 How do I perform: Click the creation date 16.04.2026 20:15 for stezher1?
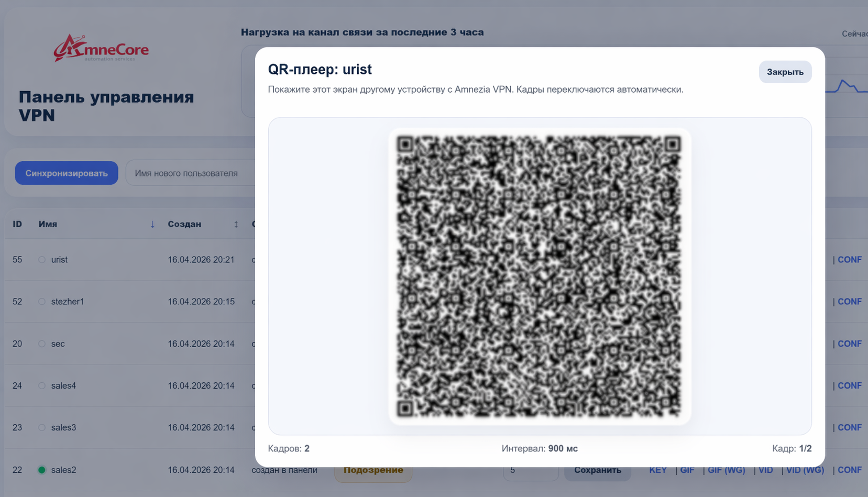click(201, 302)
